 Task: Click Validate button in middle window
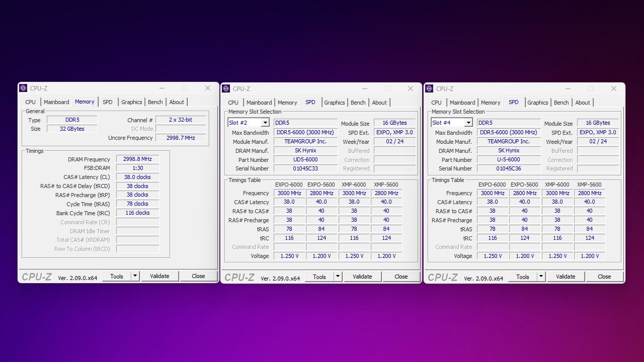pyautogui.click(x=362, y=277)
